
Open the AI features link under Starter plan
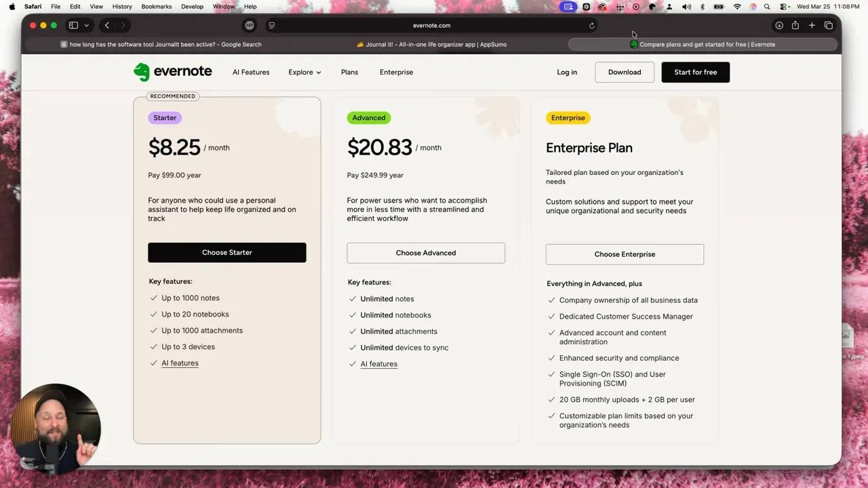pyautogui.click(x=180, y=363)
